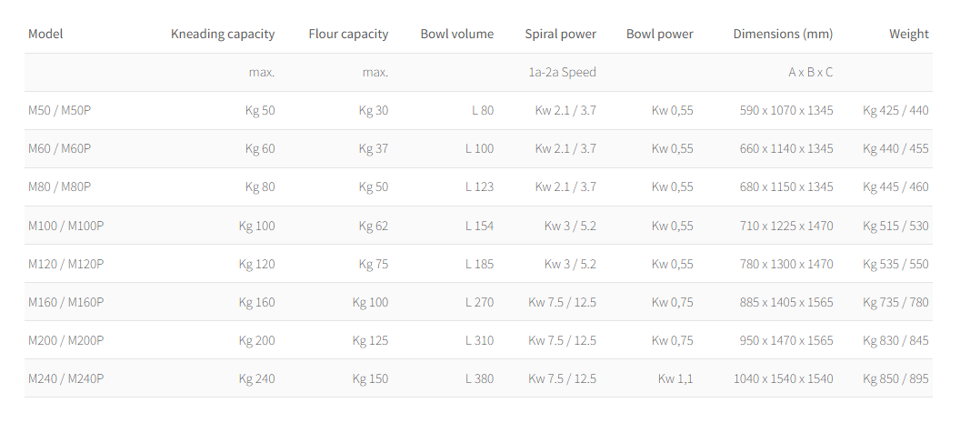Click the 1a-2a Speed subheader
Viewport: 980px width, 433px height.
coord(562,72)
